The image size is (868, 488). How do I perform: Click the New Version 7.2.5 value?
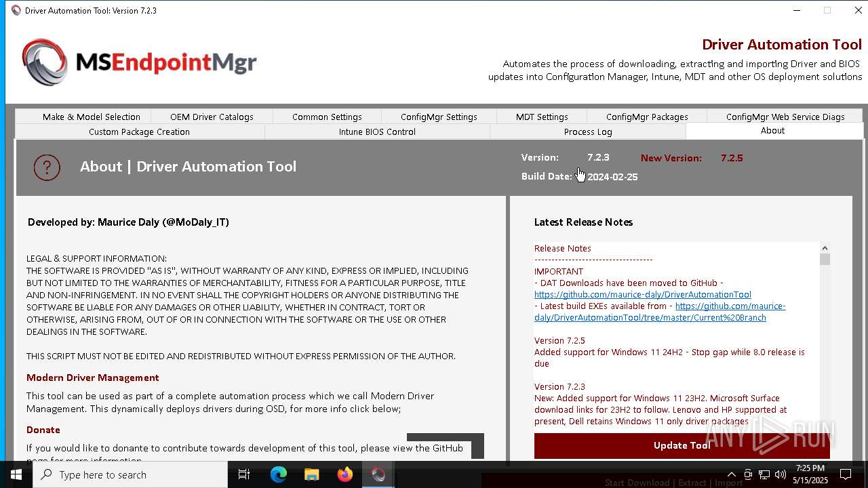point(732,158)
